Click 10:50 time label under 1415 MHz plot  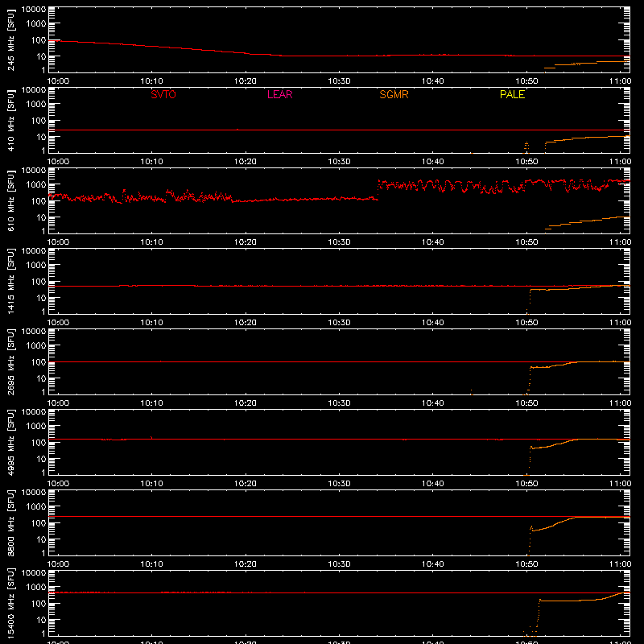tap(526, 323)
